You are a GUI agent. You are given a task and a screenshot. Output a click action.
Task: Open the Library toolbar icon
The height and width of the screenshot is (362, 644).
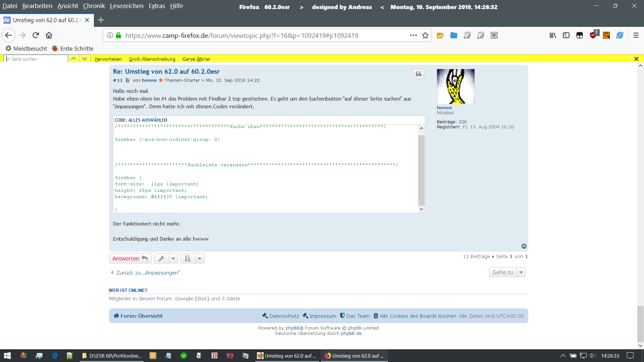pos(552,35)
